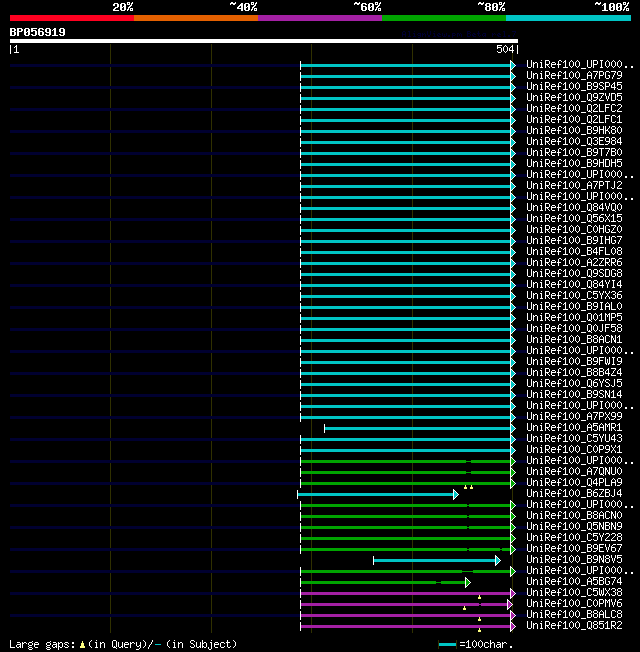Select the UniRef100_C5YX36 entry

pyautogui.click(x=574, y=296)
